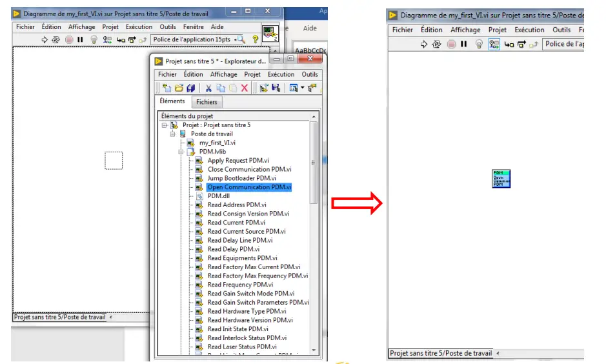The height and width of the screenshot is (364, 606).
Task: Click the Paste icon in the explorer toolbar
Action: point(233,88)
